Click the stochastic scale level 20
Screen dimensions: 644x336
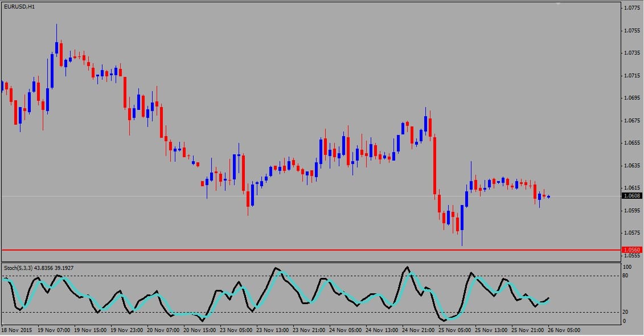click(625, 312)
